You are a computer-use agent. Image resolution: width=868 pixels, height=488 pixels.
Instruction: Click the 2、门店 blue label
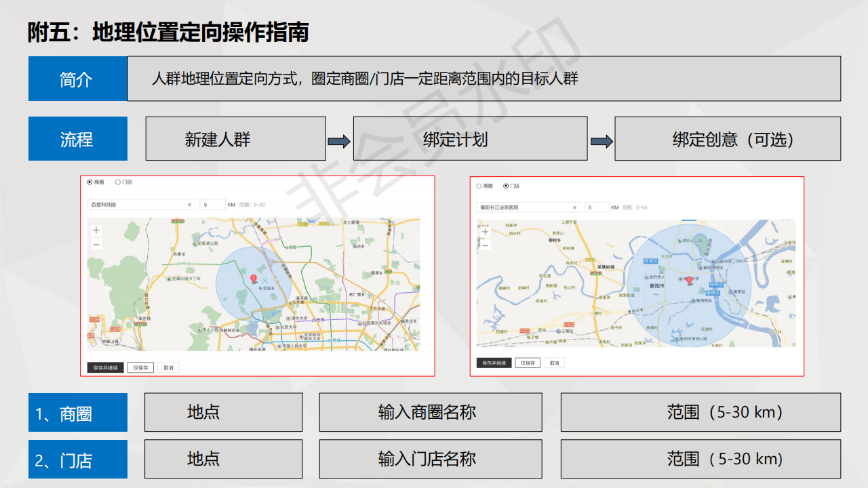coord(78,459)
